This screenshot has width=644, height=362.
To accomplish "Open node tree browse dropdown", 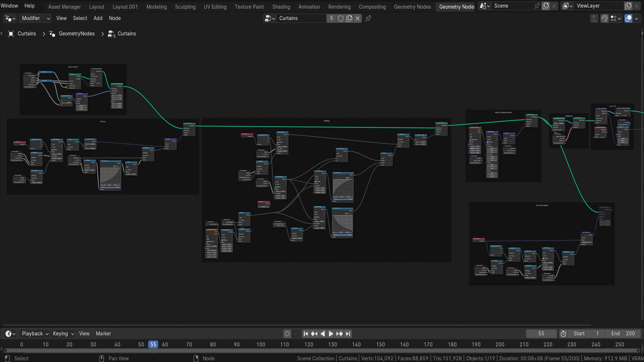I will tap(270, 18).
